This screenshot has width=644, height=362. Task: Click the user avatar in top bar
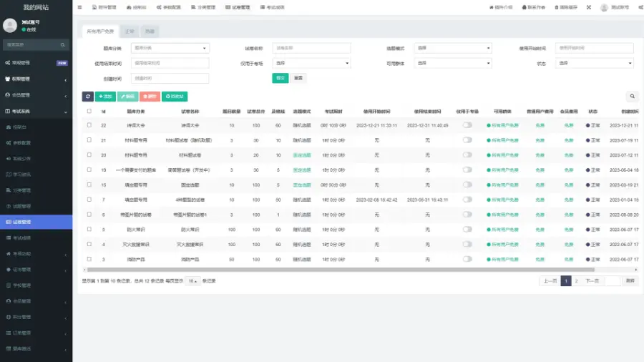[x=604, y=7]
